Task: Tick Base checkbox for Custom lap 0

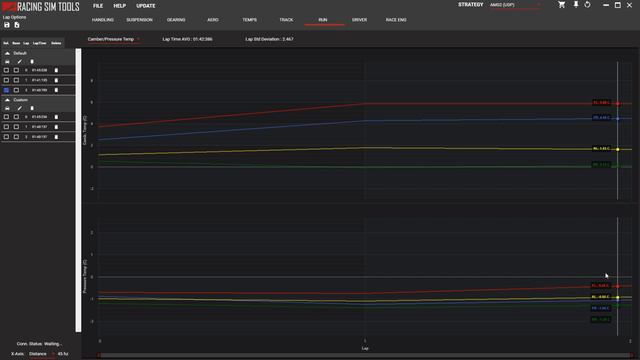Action: click(x=16, y=117)
